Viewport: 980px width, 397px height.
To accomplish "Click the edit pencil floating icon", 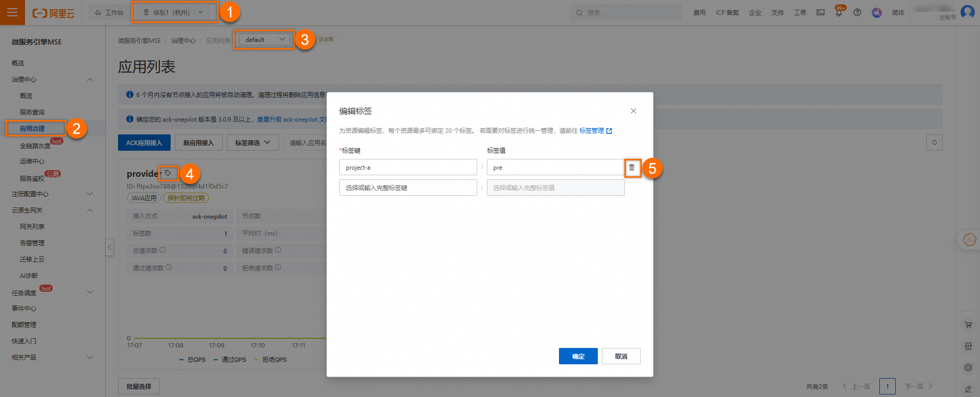I will tap(968, 389).
